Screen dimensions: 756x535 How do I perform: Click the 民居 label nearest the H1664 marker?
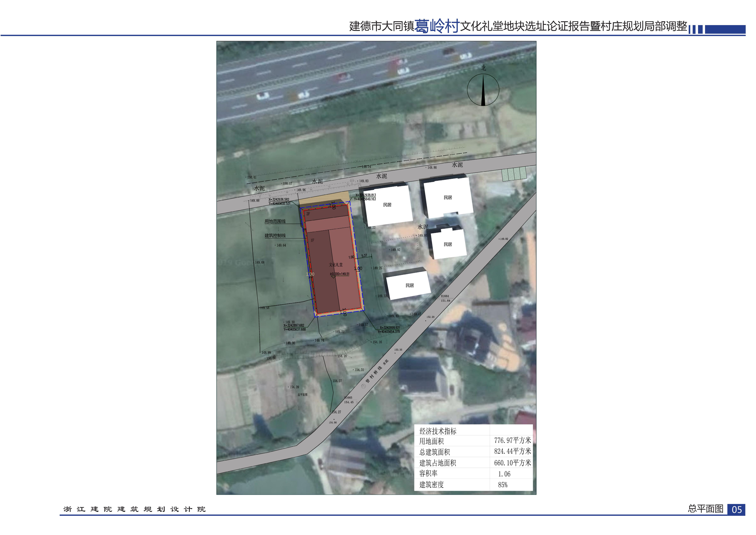pyautogui.click(x=410, y=286)
